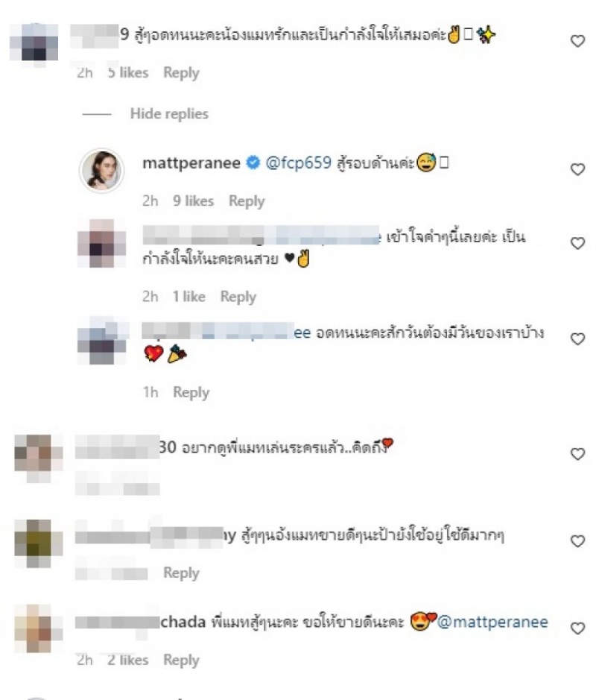596x700 pixels.
Task: Open the @mattperanee mention in chada's comment
Action: point(492,622)
